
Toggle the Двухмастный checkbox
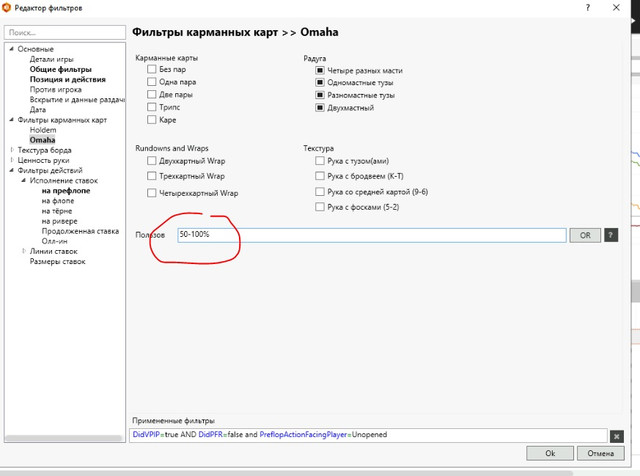[x=320, y=108]
